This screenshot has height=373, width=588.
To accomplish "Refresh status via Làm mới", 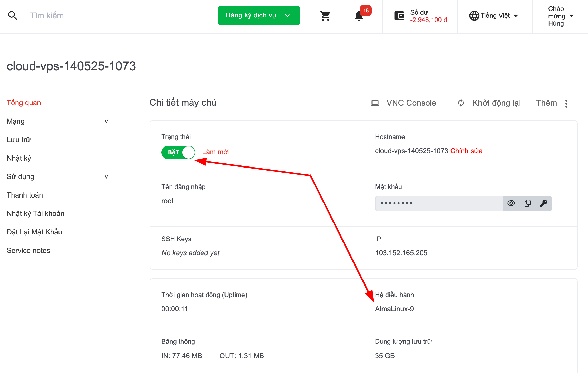I will click(x=215, y=152).
